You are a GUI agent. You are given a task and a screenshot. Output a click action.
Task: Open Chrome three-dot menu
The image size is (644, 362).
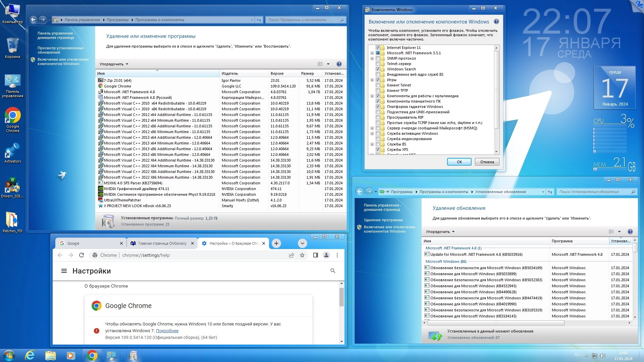pyautogui.click(x=337, y=255)
